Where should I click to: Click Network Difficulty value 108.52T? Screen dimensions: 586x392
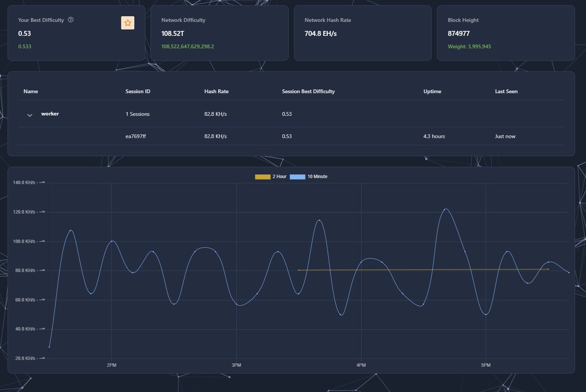click(173, 34)
